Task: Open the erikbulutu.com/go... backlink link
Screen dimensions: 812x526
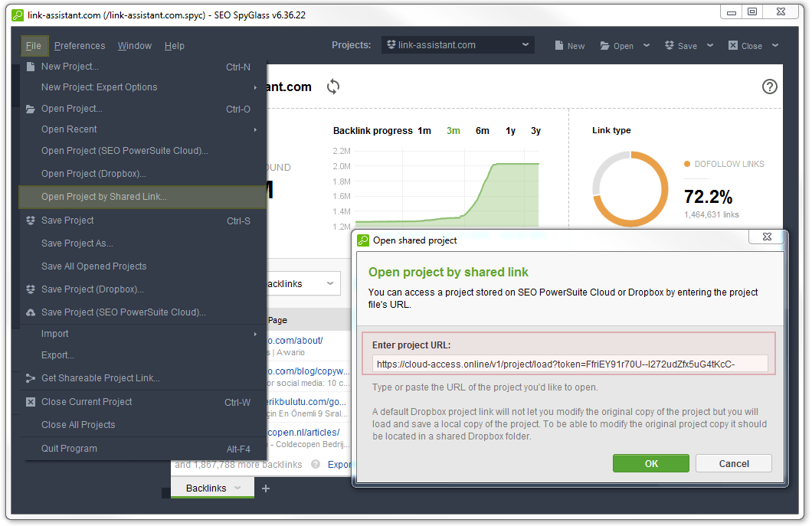Action: click(x=306, y=402)
